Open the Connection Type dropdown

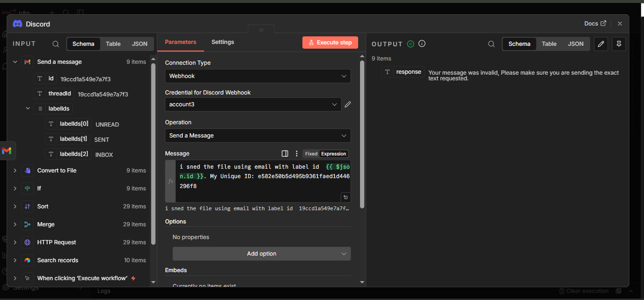258,76
